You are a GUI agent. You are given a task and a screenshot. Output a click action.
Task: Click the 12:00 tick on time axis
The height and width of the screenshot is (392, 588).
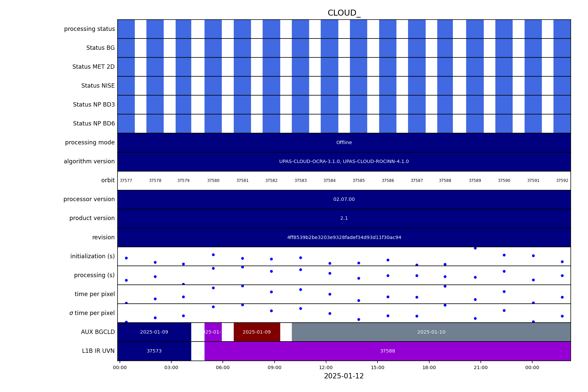pos(326,367)
